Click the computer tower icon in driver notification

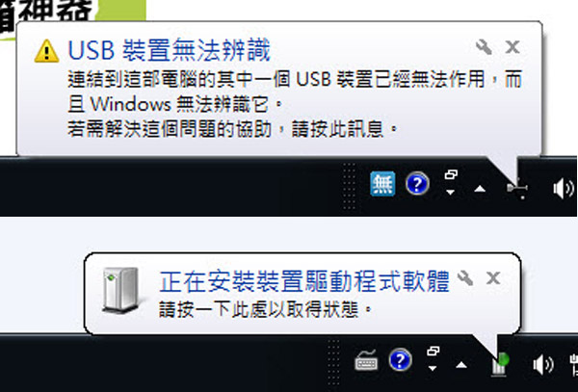tap(120, 290)
